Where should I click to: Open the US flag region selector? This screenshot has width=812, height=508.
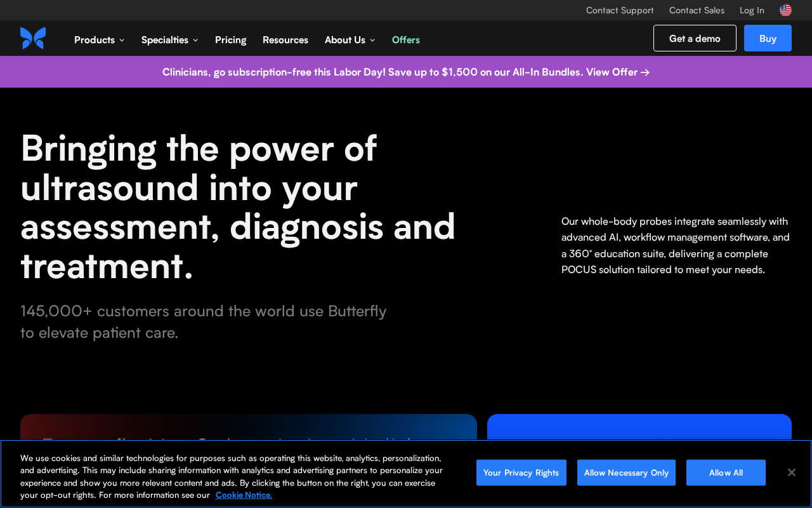[785, 10]
